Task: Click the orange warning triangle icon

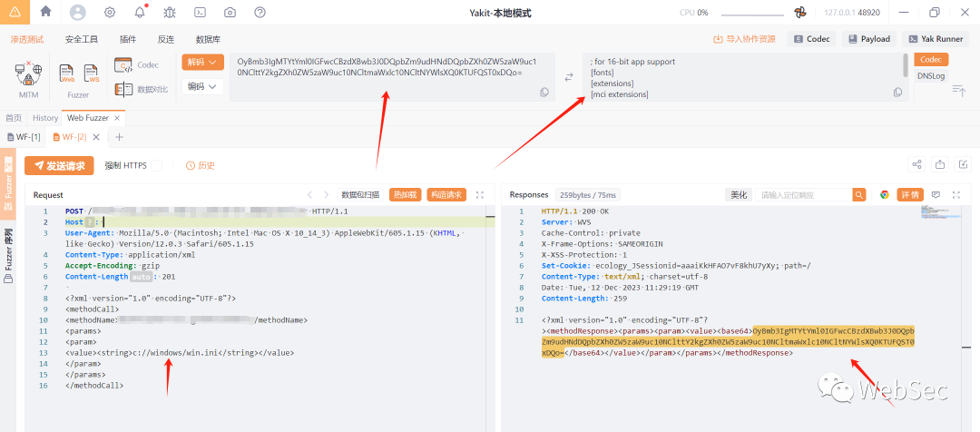Action: [15, 12]
